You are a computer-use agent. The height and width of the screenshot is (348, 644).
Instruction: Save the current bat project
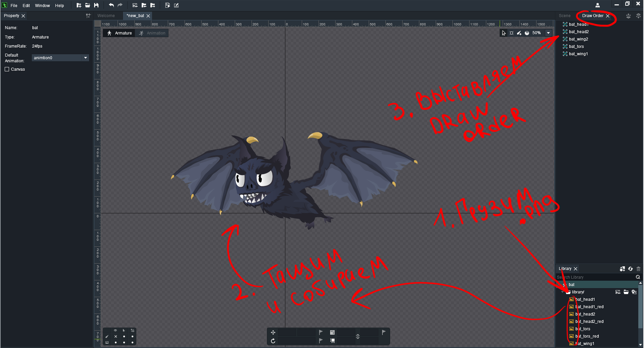96,5
